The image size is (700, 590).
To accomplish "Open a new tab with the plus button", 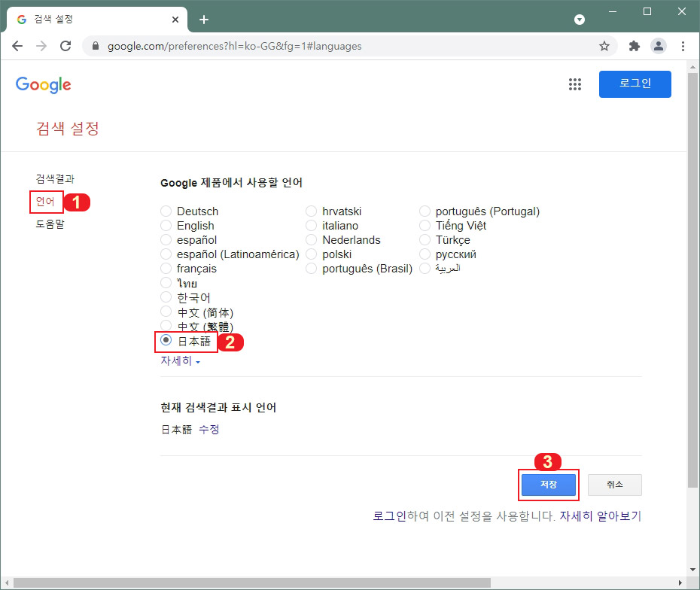I will click(204, 20).
